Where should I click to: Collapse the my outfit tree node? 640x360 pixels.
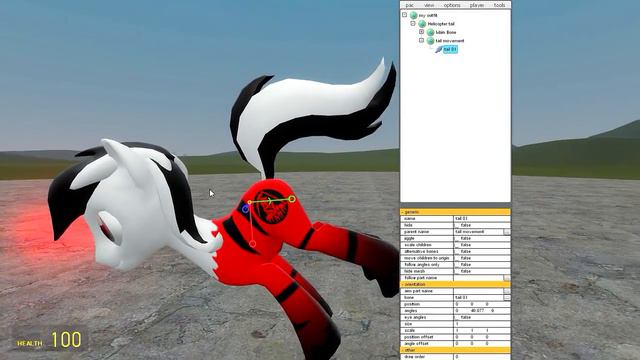pyautogui.click(x=404, y=15)
